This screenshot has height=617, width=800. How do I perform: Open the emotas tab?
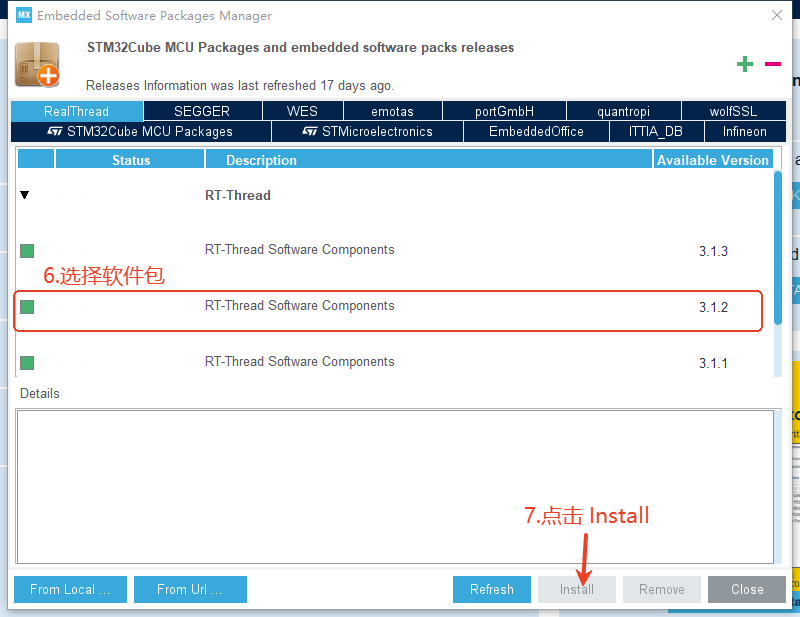(x=392, y=111)
